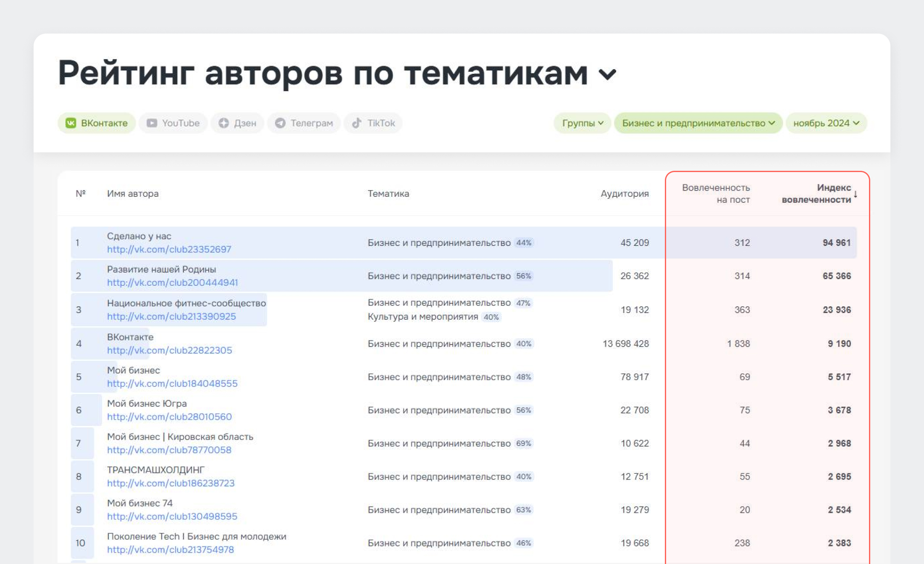Open the Группы dropdown filter

pos(583,123)
